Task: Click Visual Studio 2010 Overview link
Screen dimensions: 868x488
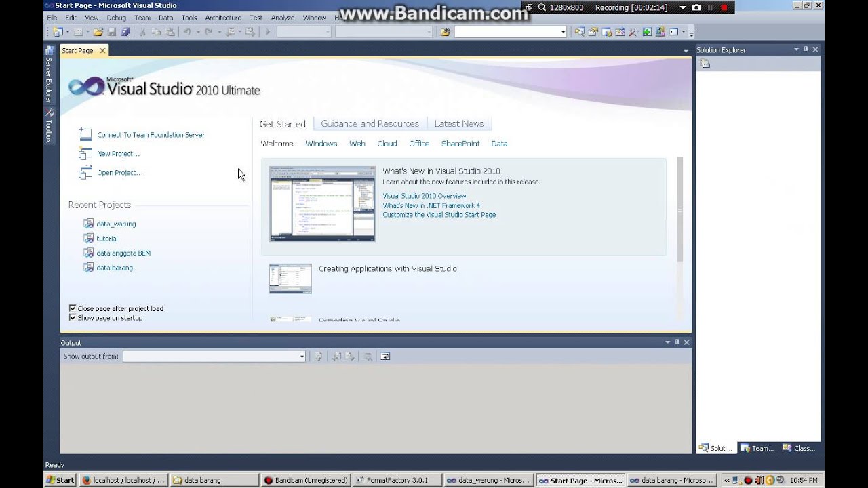Action: coord(425,196)
